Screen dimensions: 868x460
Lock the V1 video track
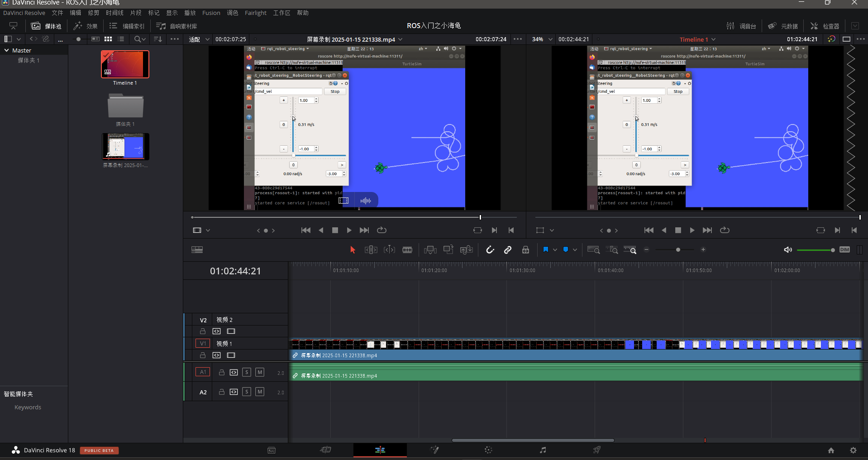coord(203,355)
